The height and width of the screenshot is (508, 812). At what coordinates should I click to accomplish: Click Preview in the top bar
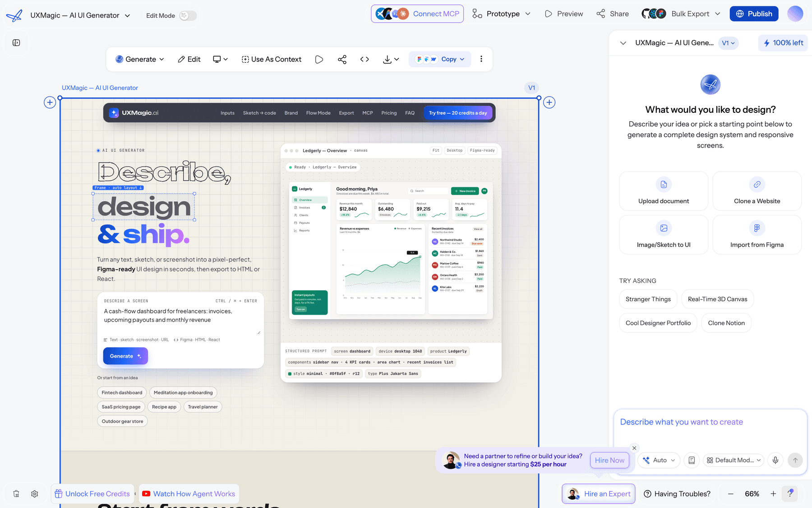(x=564, y=14)
